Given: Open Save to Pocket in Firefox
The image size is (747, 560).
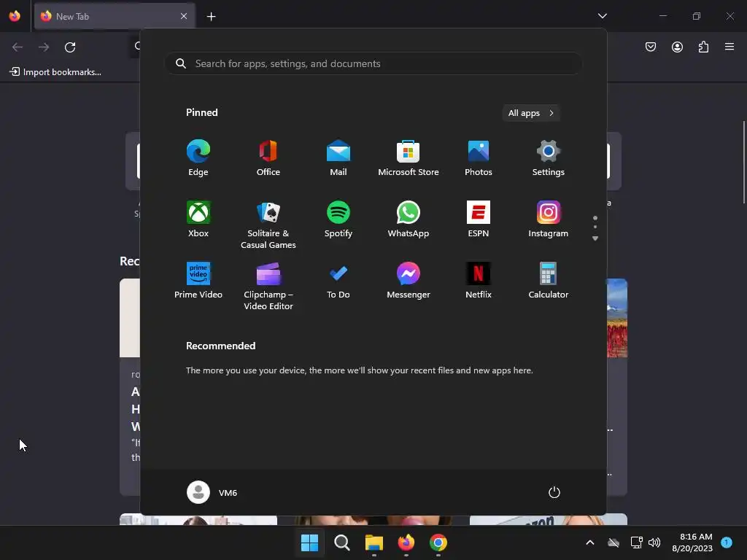Looking at the screenshot, I should pyautogui.click(x=651, y=47).
